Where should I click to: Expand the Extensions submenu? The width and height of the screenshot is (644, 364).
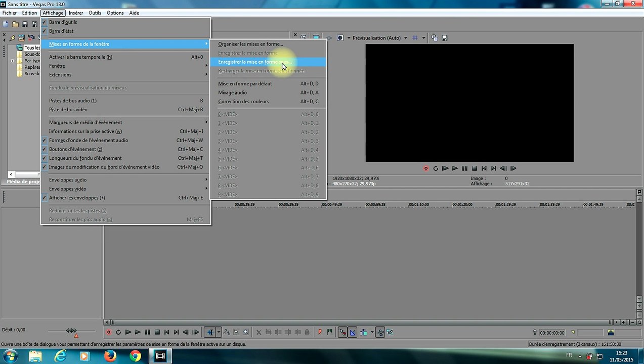[x=125, y=75]
